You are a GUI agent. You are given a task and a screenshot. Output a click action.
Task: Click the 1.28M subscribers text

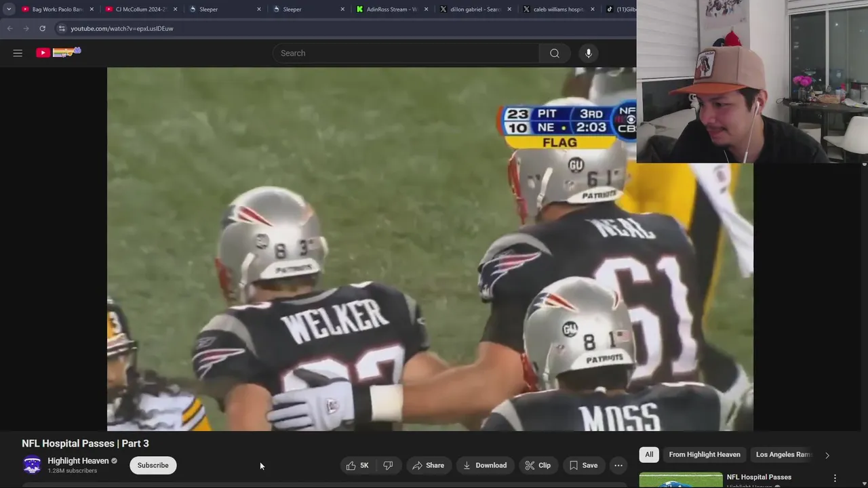click(73, 470)
